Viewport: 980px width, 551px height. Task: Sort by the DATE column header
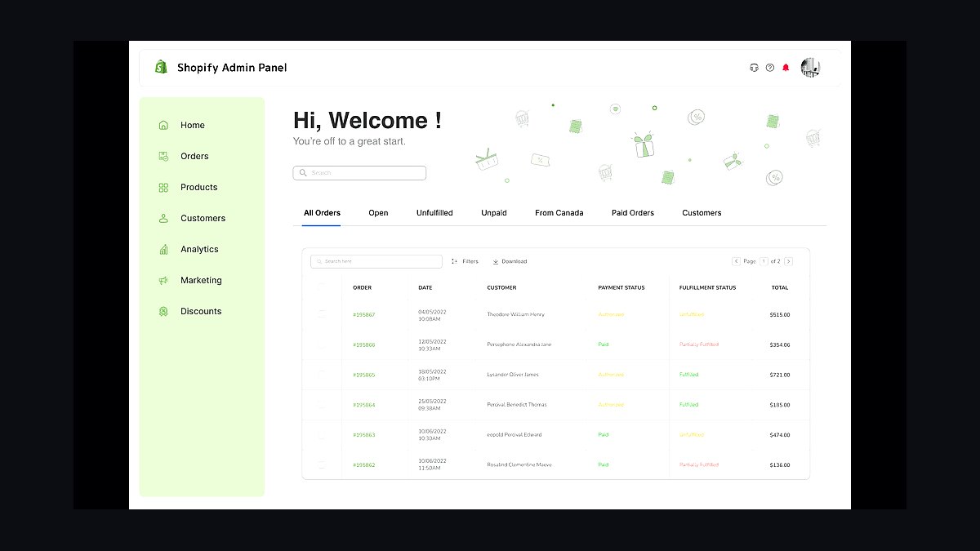click(x=425, y=287)
